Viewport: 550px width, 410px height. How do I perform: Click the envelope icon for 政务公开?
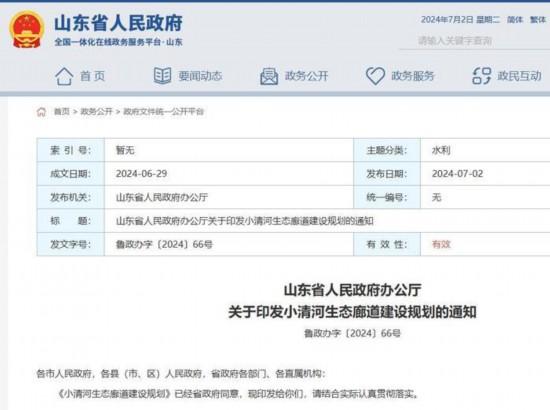(269, 76)
